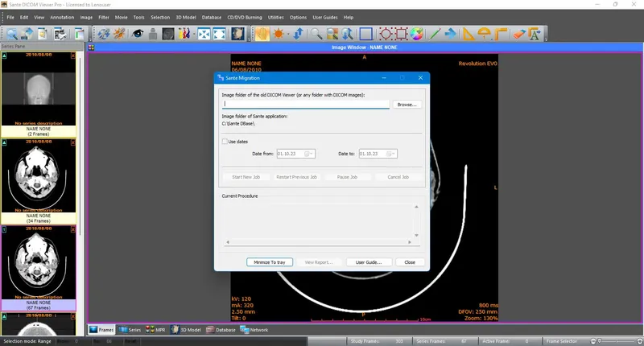Click the grayscale image filter icon
Screen dimensions: 644x346
click(168, 34)
